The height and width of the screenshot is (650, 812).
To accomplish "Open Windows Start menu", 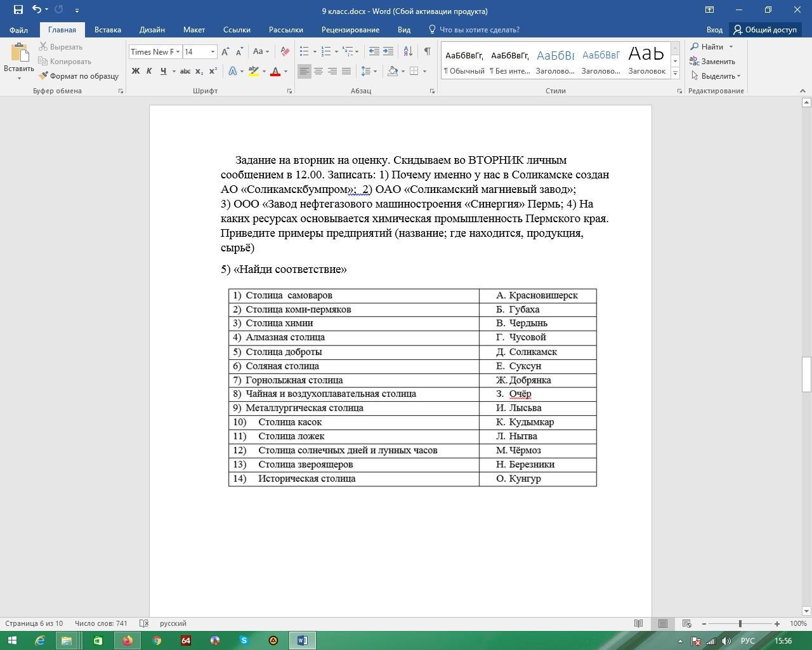I will coord(11,640).
